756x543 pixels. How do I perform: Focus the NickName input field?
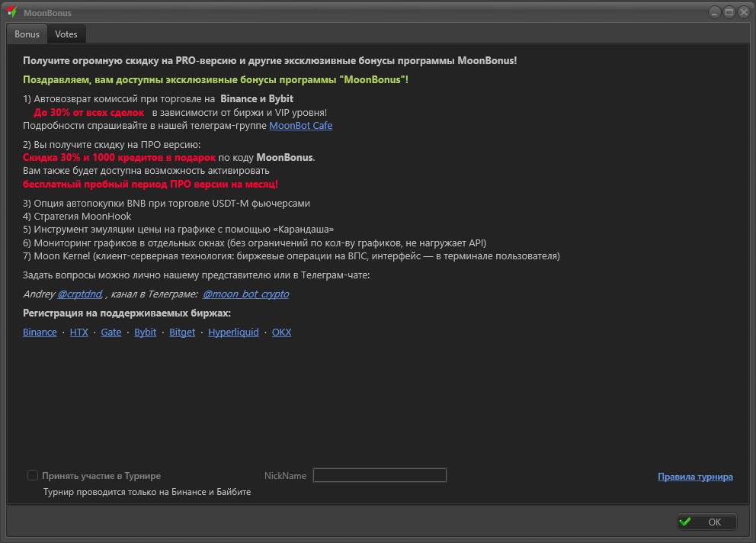380,475
